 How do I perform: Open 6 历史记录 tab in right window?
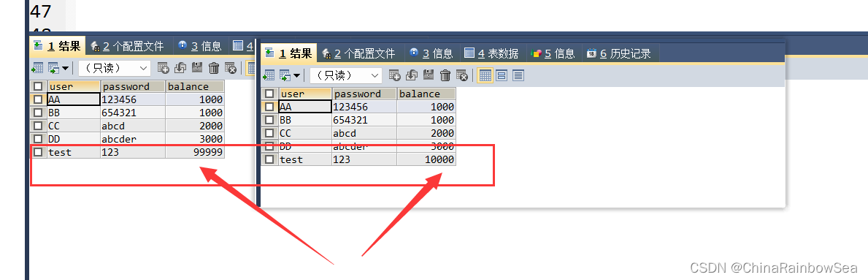point(619,53)
